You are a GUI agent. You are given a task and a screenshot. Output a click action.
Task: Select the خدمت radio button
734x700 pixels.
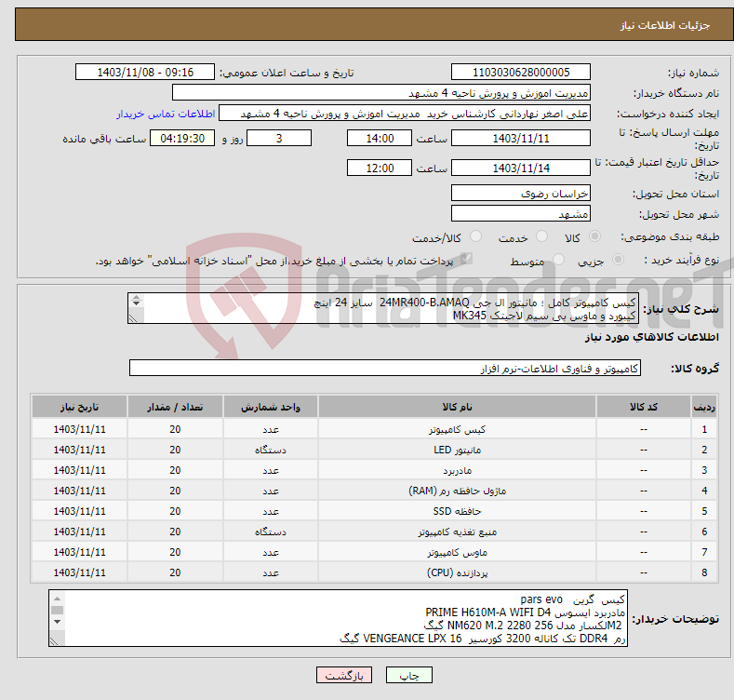coord(534,237)
